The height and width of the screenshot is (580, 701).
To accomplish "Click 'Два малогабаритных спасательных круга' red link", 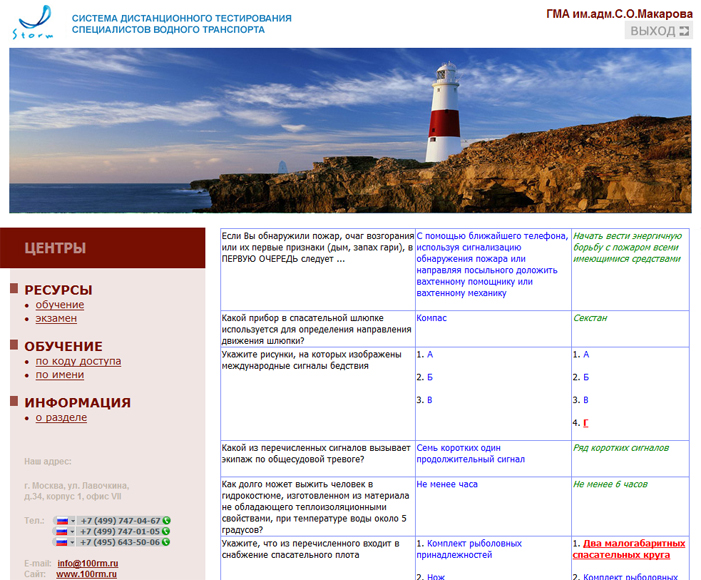I will click(629, 549).
